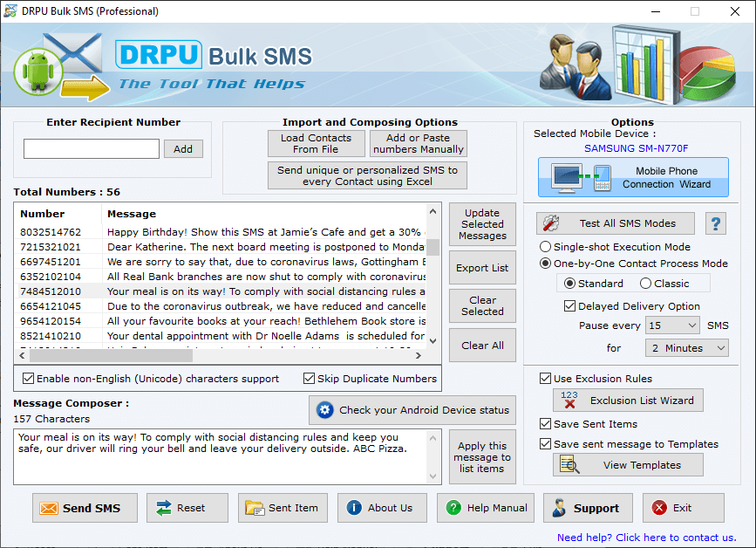756x548 pixels.
Task: Click inside the Message Composer text box
Action: (221, 457)
